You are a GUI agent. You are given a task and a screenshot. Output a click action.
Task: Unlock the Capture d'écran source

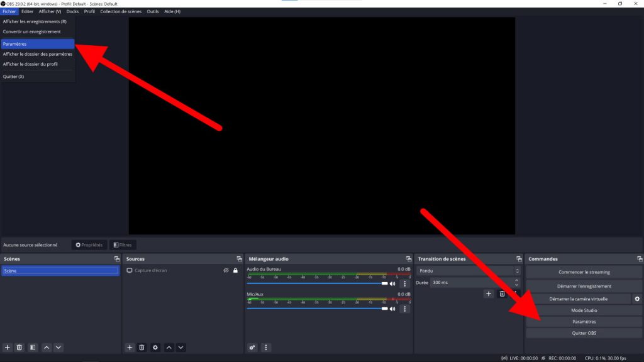[235, 269]
